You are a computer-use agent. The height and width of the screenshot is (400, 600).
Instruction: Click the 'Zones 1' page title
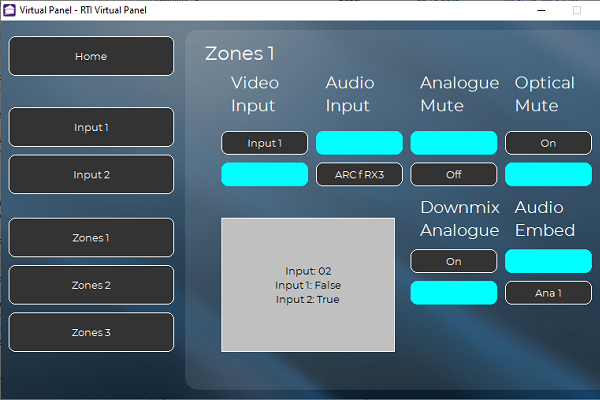pyautogui.click(x=240, y=54)
